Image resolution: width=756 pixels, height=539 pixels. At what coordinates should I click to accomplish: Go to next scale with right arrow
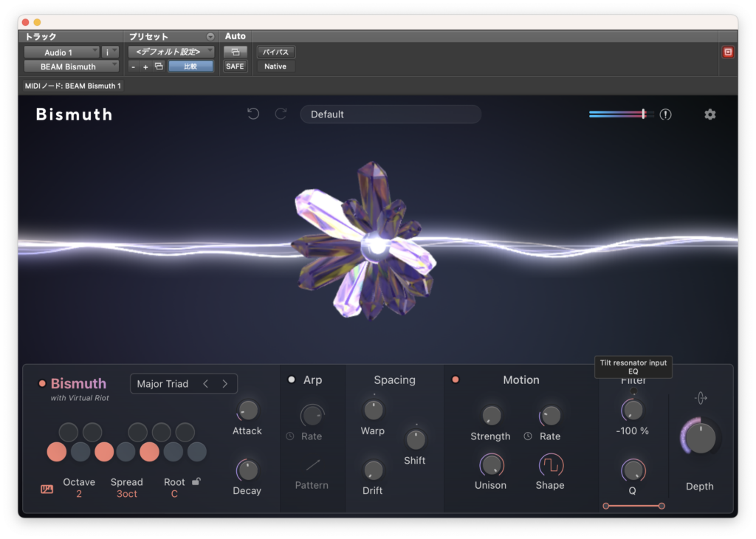224,384
